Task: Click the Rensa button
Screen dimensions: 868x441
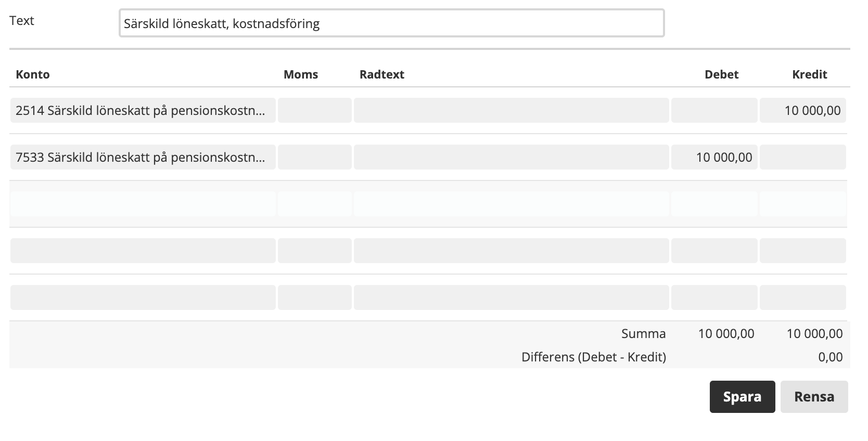Action: [814, 397]
